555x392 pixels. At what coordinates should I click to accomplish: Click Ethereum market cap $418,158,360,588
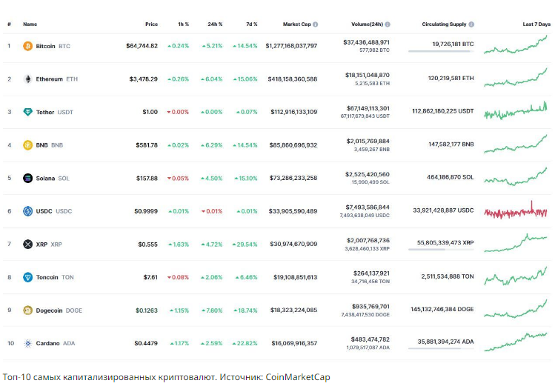[293, 79]
